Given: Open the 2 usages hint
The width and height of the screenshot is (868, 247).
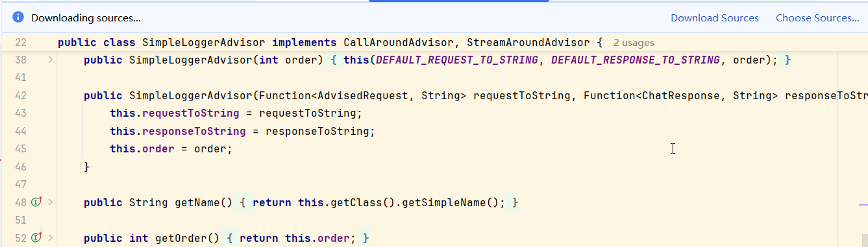Looking at the screenshot, I should coord(634,43).
